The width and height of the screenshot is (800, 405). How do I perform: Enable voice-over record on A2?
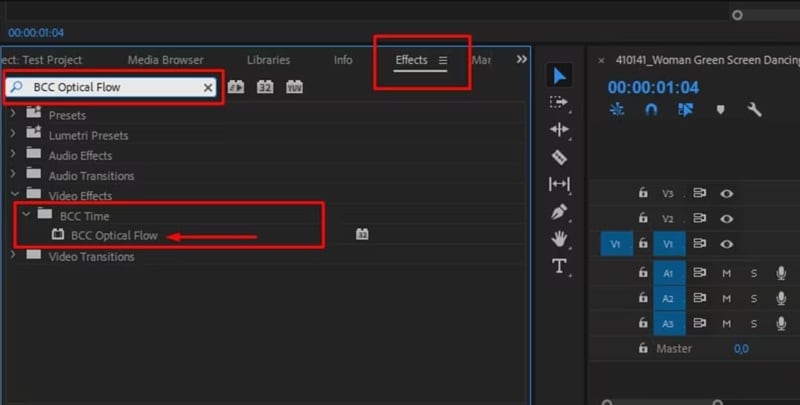781,298
